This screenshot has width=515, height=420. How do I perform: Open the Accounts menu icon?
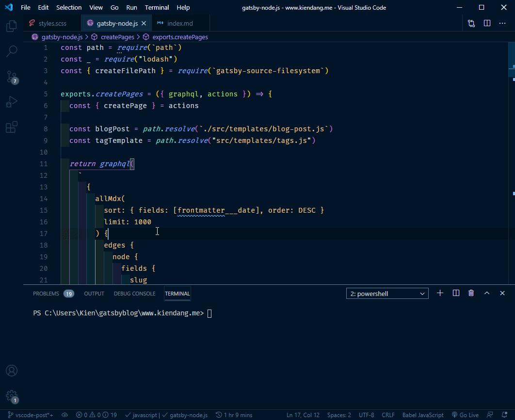[12, 371]
